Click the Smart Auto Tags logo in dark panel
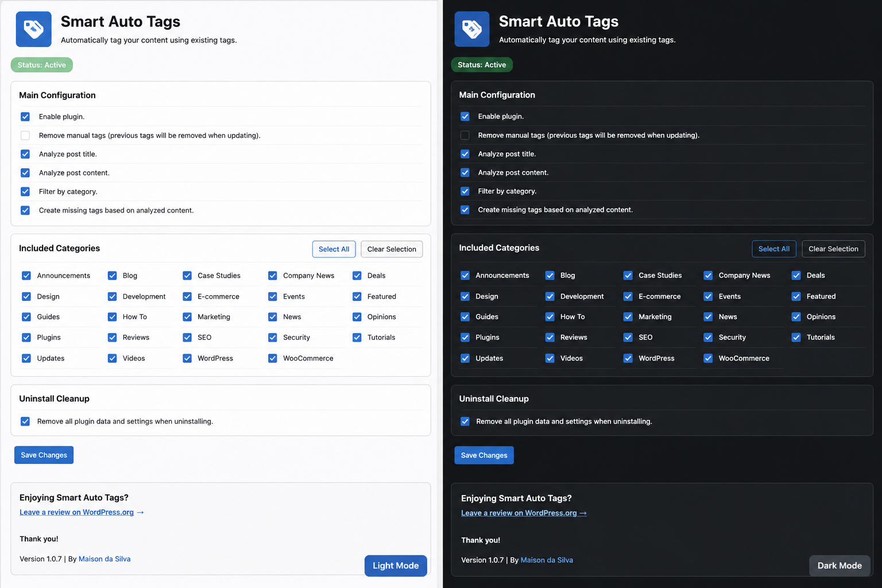This screenshot has height=588, width=882. 472,29
